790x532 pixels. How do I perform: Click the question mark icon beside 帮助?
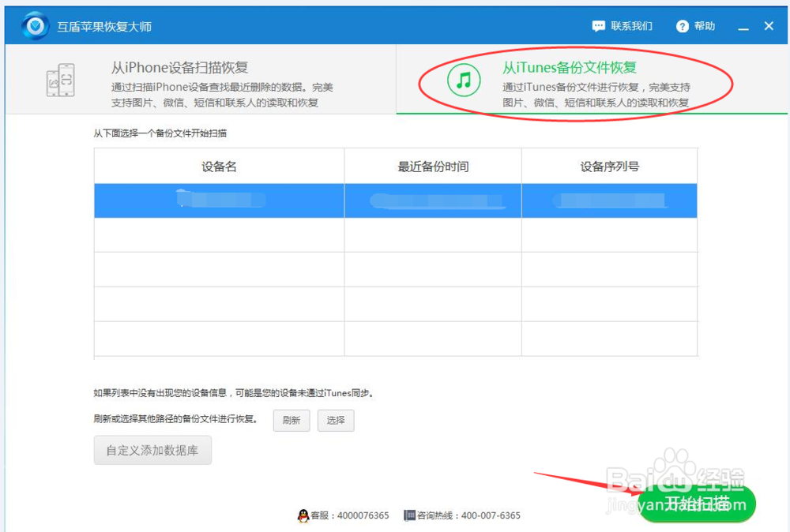click(x=682, y=25)
